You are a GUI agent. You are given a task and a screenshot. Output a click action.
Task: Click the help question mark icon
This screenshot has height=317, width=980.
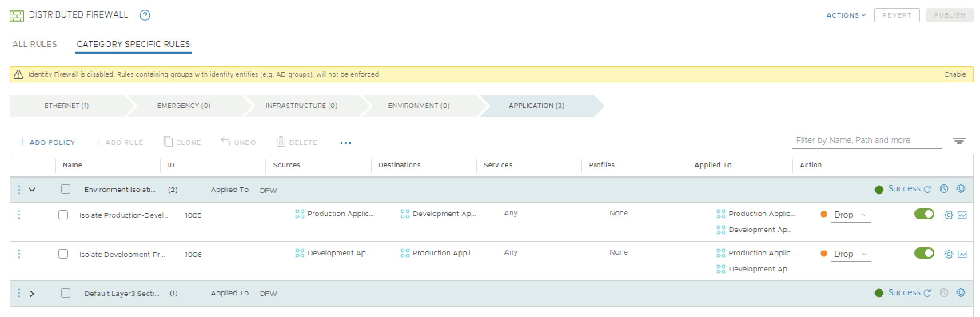(145, 15)
